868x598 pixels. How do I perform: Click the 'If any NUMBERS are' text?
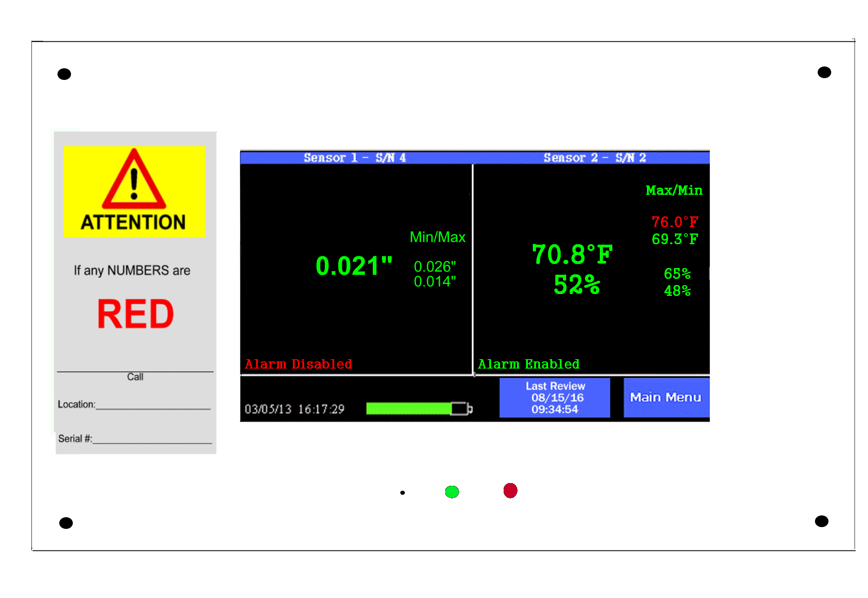click(x=132, y=270)
